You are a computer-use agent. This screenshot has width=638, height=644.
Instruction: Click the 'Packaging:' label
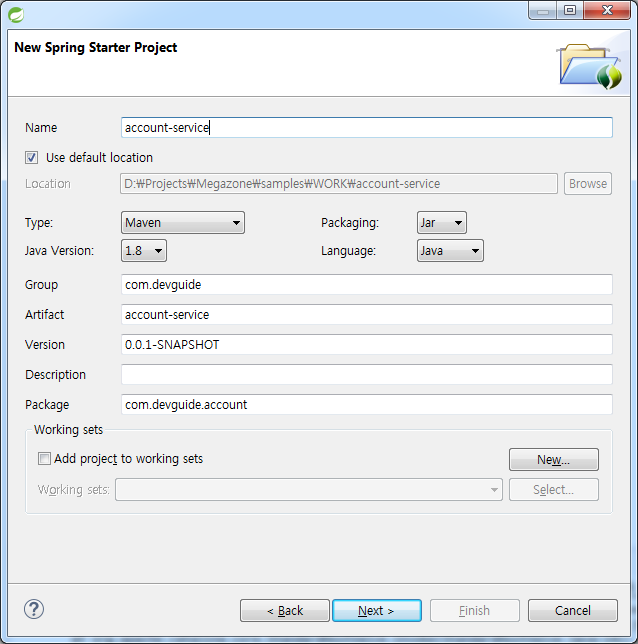tap(350, 223)
